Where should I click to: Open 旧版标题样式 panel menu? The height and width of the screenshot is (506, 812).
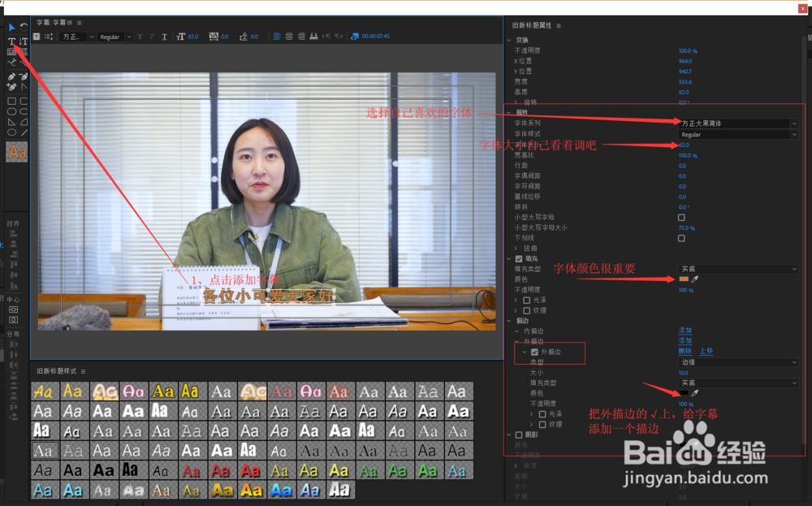click(84, 371)
